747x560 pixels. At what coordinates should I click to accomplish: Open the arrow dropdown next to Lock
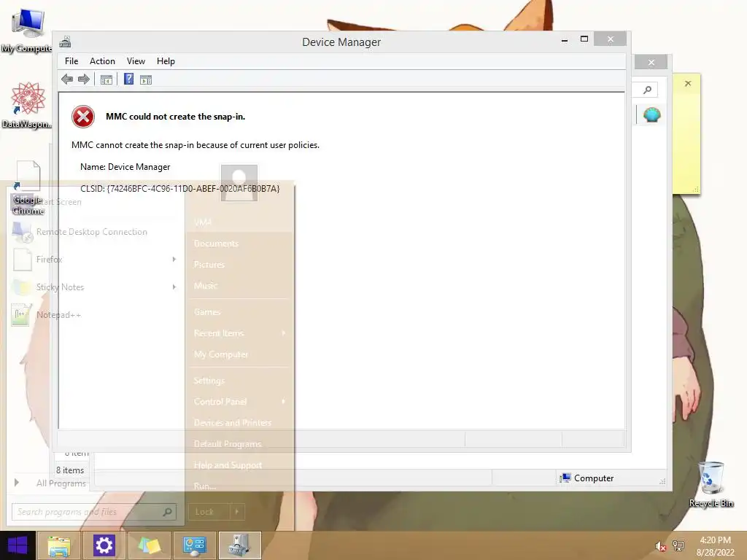[237, 512]
